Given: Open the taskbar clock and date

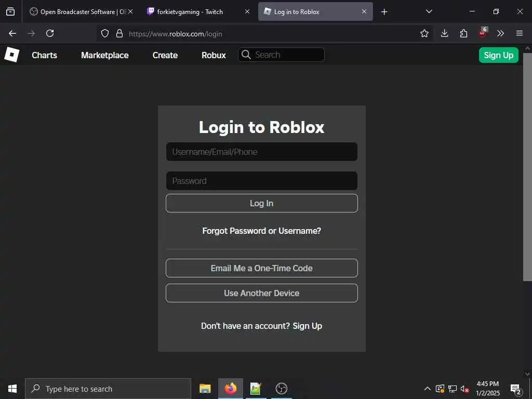Looking at the screenshot, I should (x=487, y=389).
